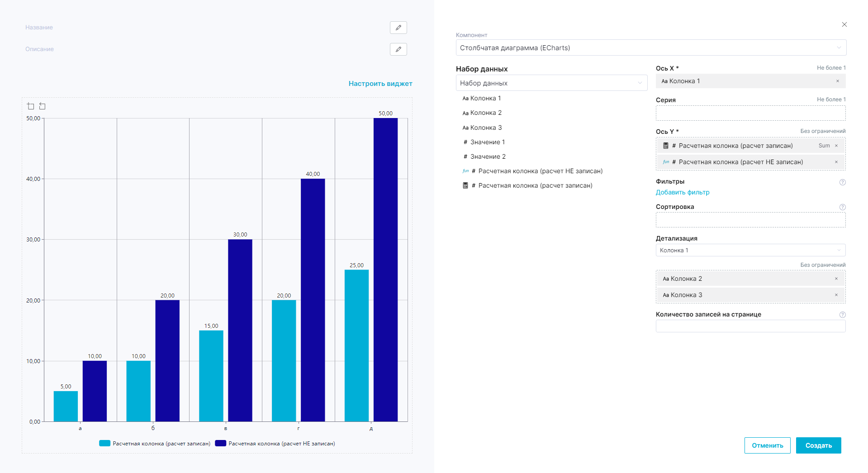Open the Компонент chart type dropdown
The height and width of the screenshot is (473, 868).
click(x=650, y=48)
